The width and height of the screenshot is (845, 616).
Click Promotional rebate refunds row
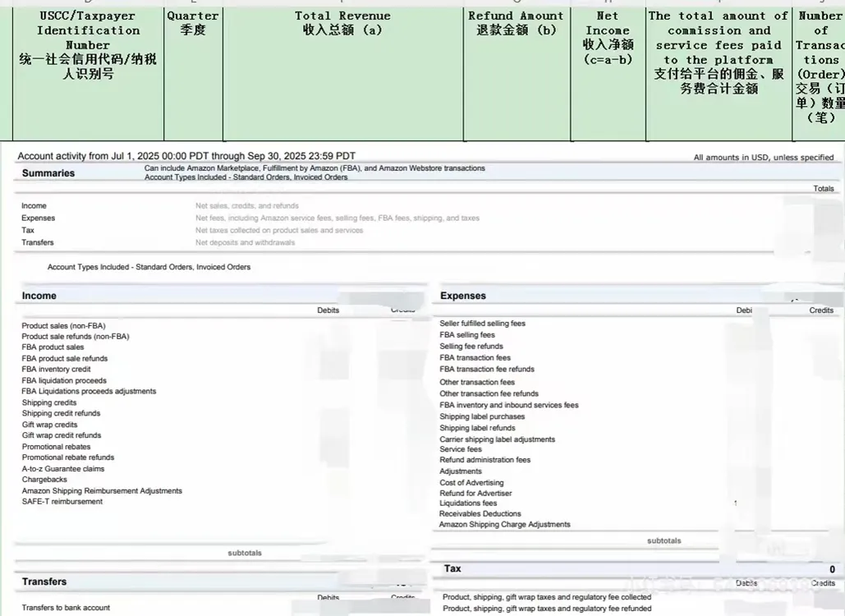tap(68, 457)
